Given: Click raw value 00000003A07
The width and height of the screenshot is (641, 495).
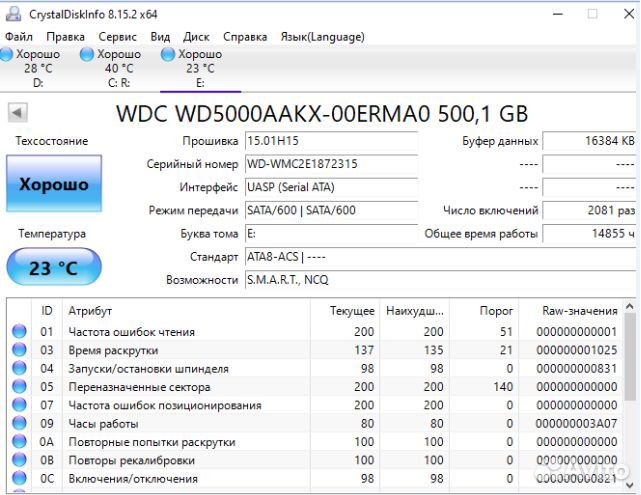Looking at the screenshot, I should coord(576,423).
